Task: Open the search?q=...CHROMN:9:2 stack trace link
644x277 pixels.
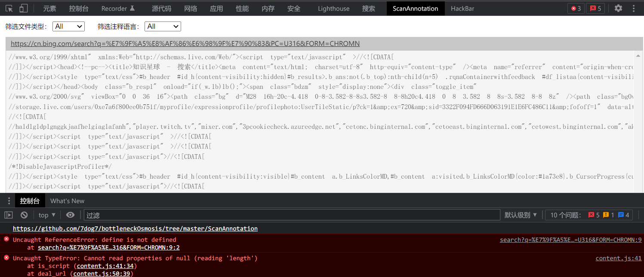Action: point(109,247)
